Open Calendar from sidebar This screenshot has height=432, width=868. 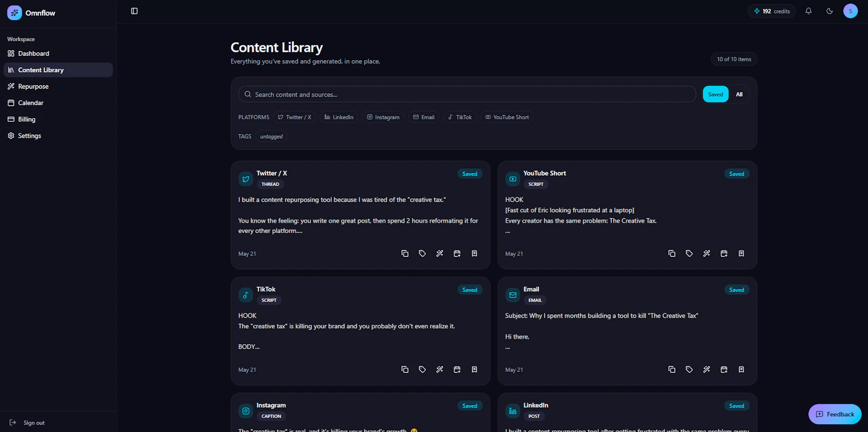point(58,102)
